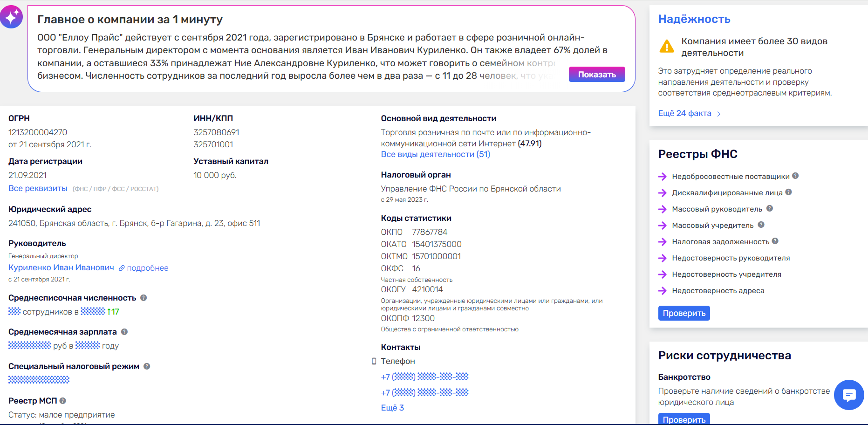Click Налоговая задолженность registry item
Viewport: 868px width, 425px height.
721,242
